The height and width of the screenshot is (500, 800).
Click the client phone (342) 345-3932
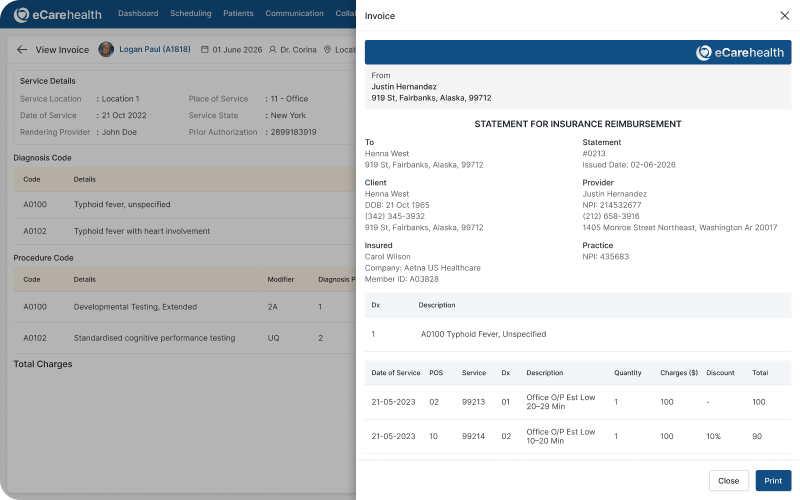395,216
